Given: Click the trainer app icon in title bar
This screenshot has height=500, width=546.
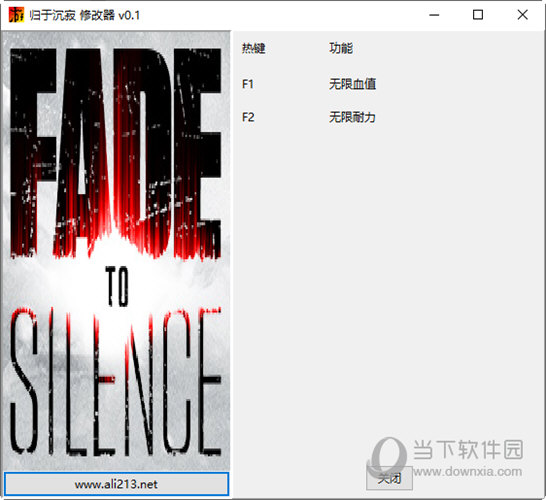Looking at the screenshot, I should click(x=16, y=15).
